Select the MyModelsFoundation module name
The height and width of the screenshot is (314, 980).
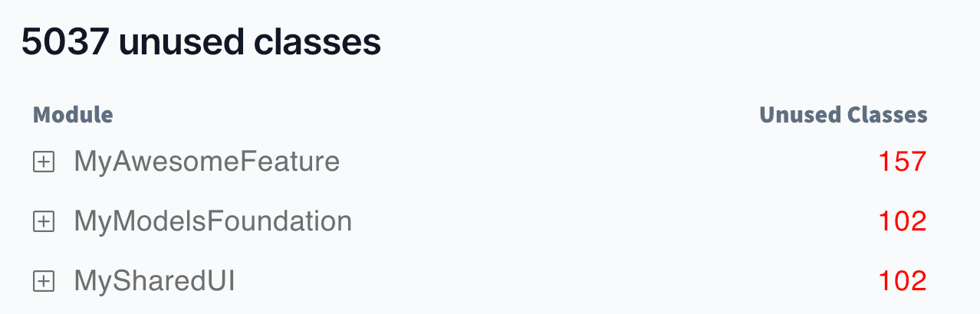[212, 221]
